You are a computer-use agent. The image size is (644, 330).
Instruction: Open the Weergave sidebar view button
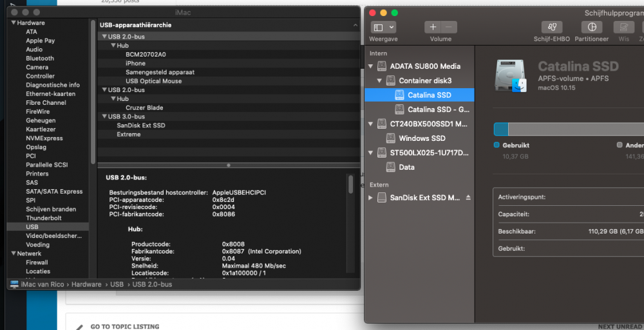[x=383, y=28]
